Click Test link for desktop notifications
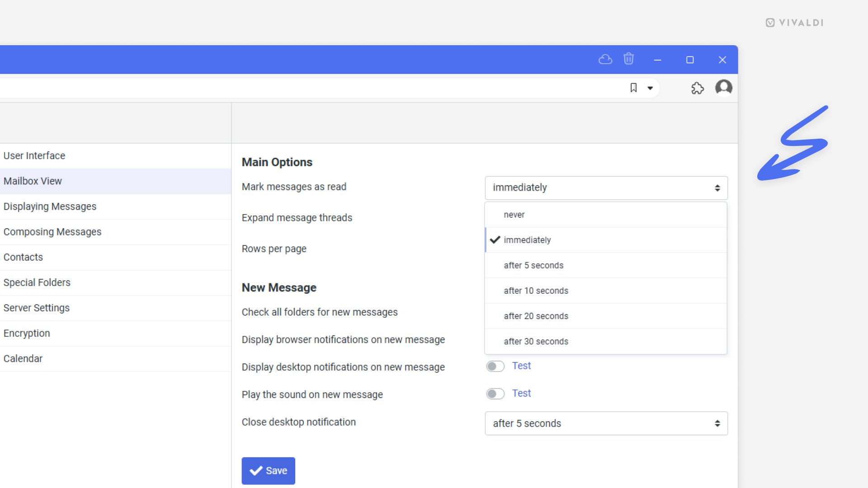Viewport: 868px width, 488px height. 521,366
